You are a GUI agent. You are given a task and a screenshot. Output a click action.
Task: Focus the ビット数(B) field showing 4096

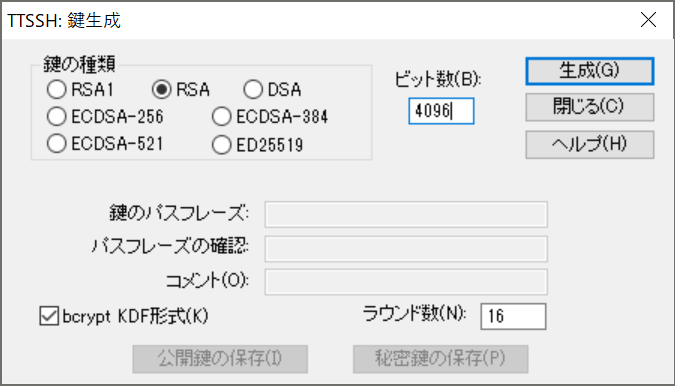pos(441,111)
